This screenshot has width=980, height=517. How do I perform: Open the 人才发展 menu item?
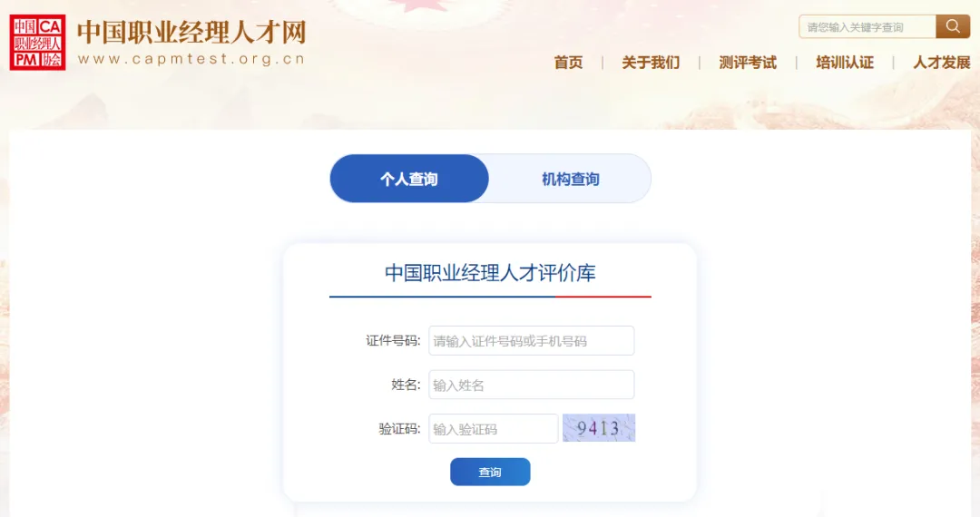[942, 63]
